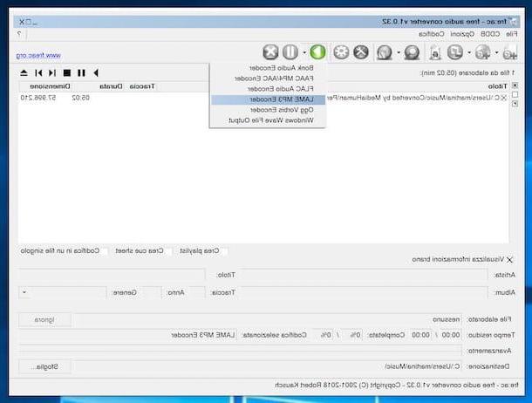Click the 05:02 duration cell
Screen dimensions: 532x403
(x=81, y=98)
